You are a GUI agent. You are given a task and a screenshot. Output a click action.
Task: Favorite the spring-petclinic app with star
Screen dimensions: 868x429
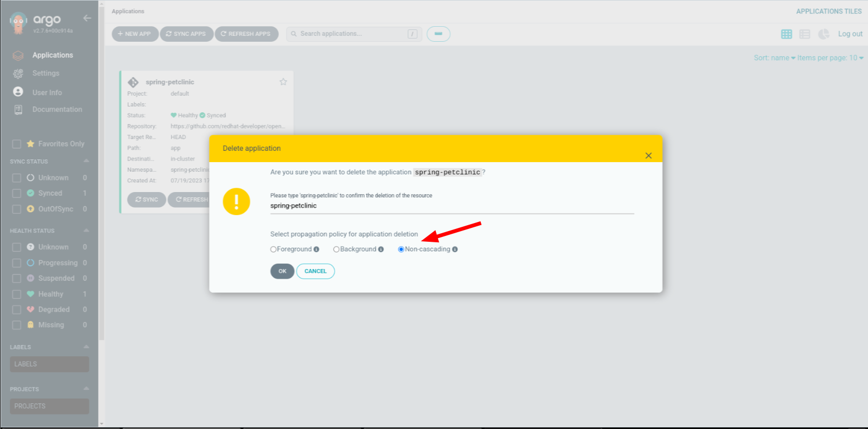point(283,82)
